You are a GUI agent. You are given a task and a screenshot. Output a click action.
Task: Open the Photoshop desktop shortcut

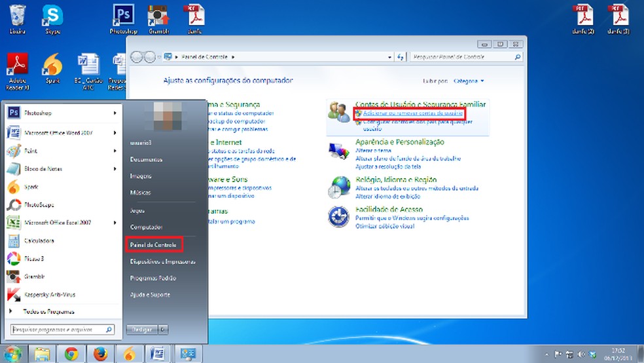123,19
